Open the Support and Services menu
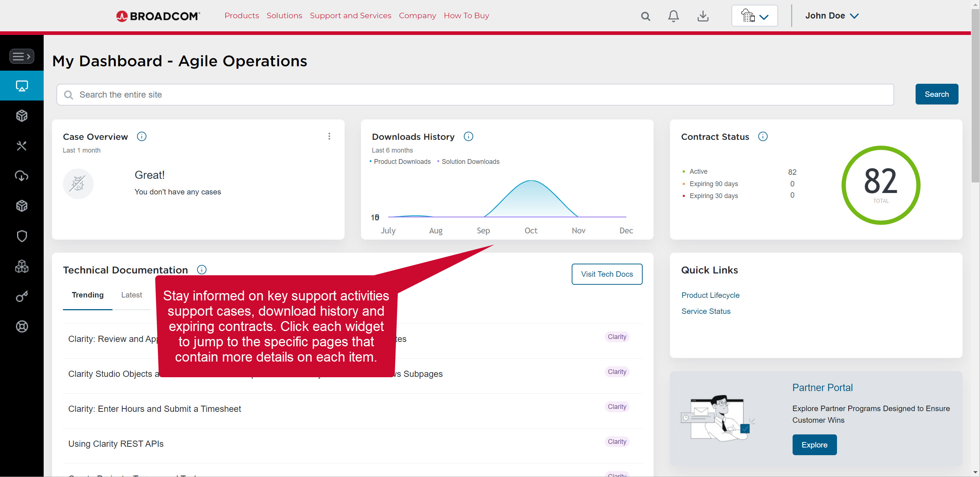This screenshot has width=980, height=477. tap(350, 16)
